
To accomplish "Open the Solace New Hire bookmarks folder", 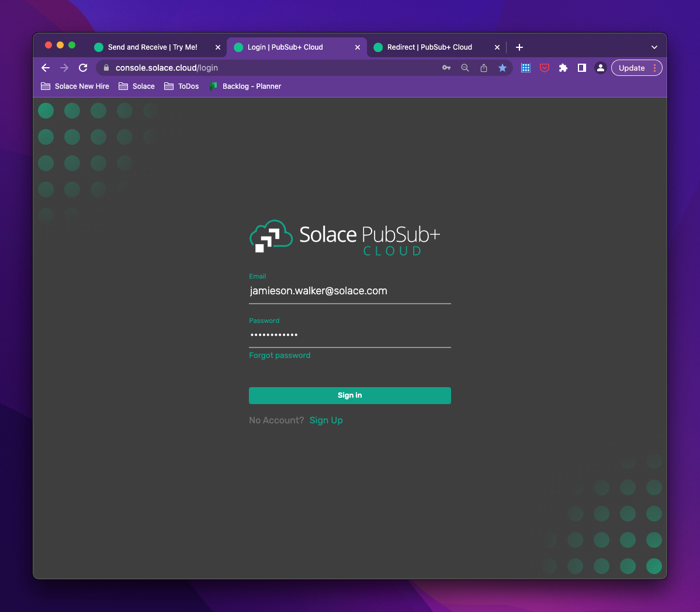I will (75, 86).
